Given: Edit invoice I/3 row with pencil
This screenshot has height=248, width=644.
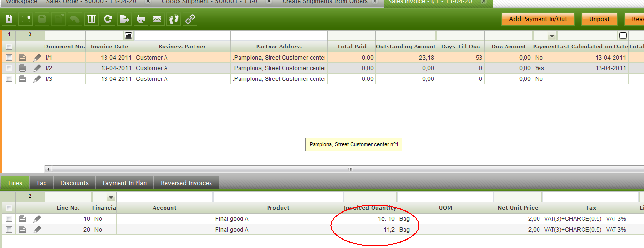Looking at the screenshot, I should (37, 79).
